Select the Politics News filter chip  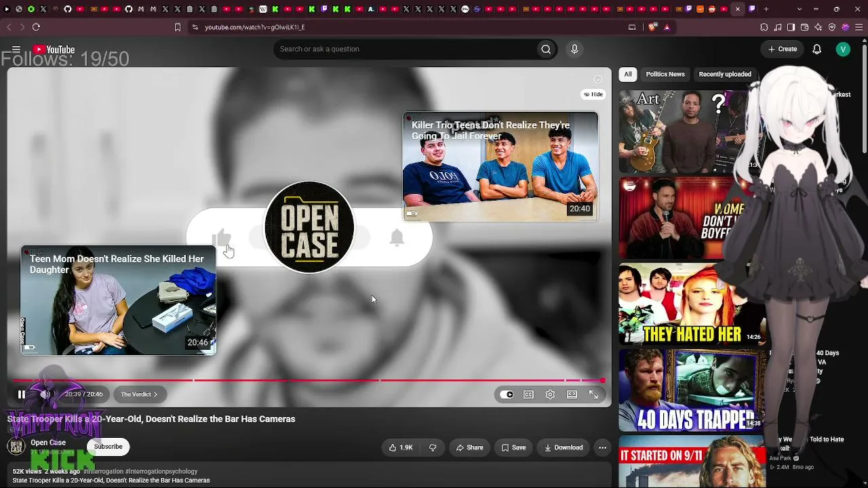(x=665, y=74)
